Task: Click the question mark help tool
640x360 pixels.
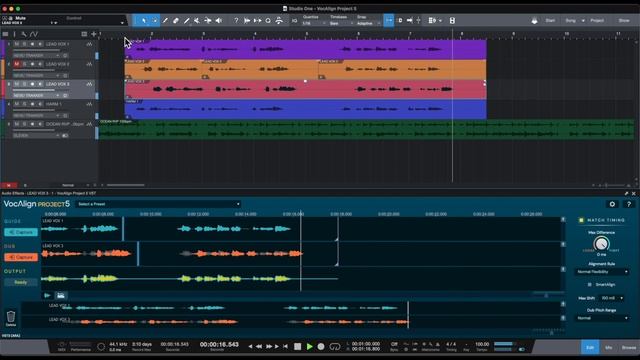Action: coord(236,20)
